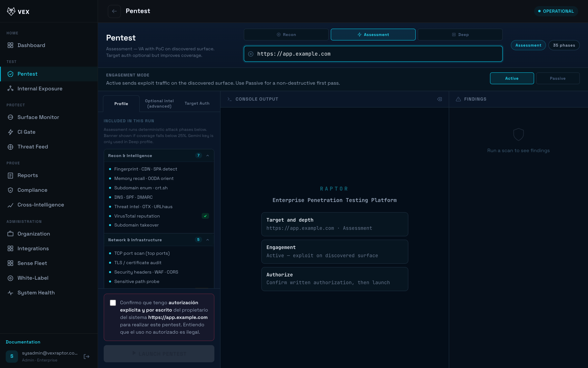
Task: Open the sysadmin user profile
Action: pos(42,356)
